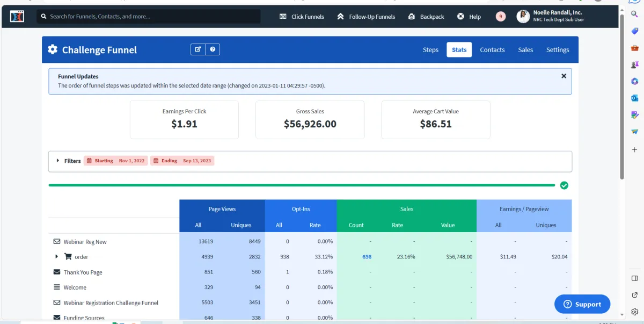Click the Earnings Per Click $1.91 card

pyautogui.click(x=184, y=119)
